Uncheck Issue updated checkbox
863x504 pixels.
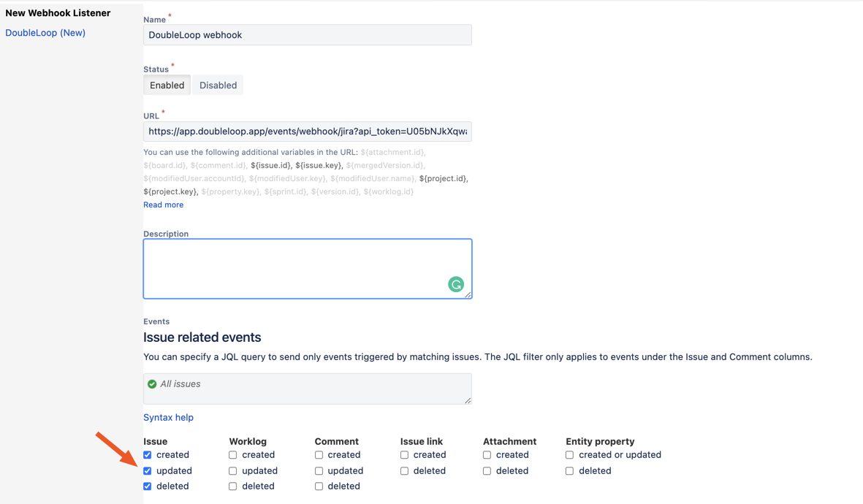click(148, 471)
